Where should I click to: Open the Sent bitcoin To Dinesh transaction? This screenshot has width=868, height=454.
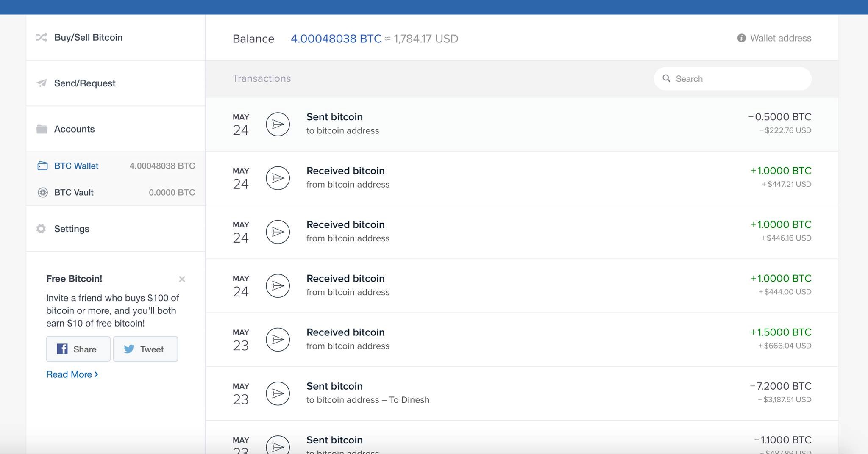click(367, 393)
